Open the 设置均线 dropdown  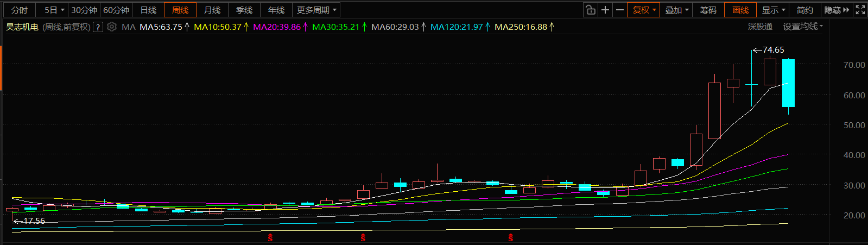pos(803,26)
